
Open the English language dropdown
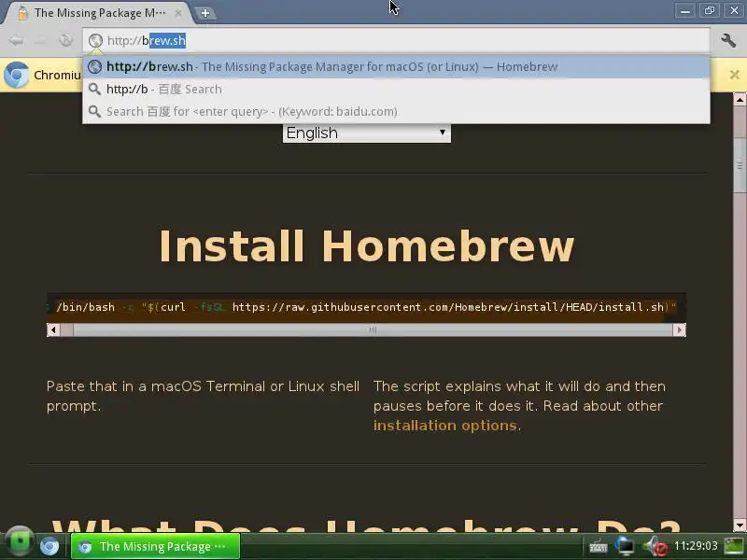(x=366, y=133)
